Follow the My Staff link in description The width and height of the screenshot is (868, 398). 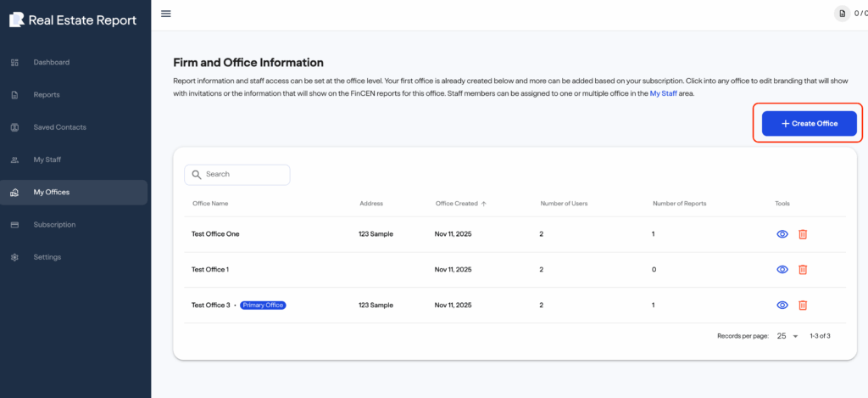[x=664, y=93]
